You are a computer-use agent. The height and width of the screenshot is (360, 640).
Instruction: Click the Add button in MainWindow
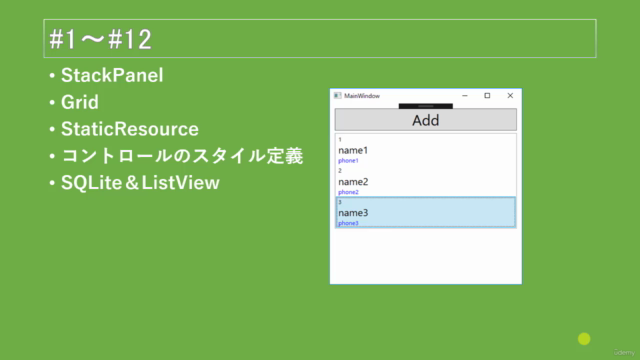click(426, 120)
